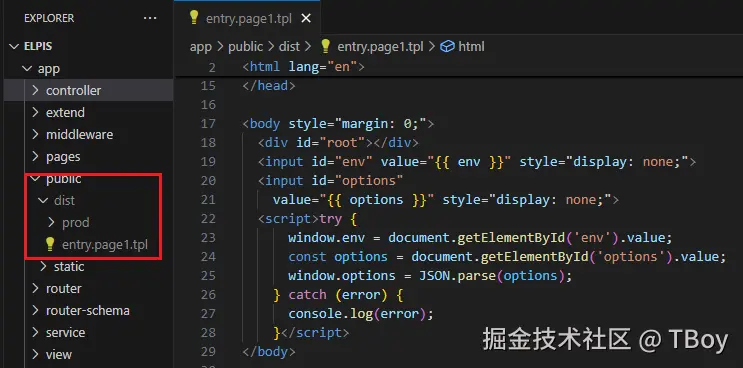Click the html symbol icon in breadcrumb

coord(447,46)
